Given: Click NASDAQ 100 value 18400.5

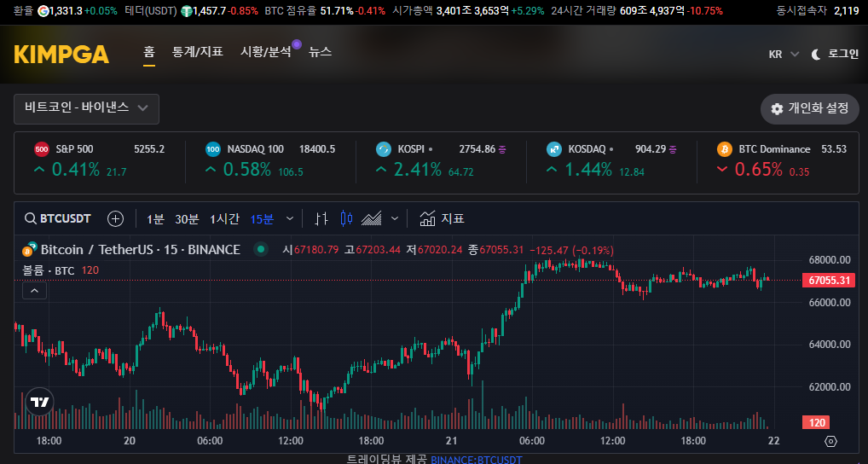Looking at the screenshot, I should 317,149.
